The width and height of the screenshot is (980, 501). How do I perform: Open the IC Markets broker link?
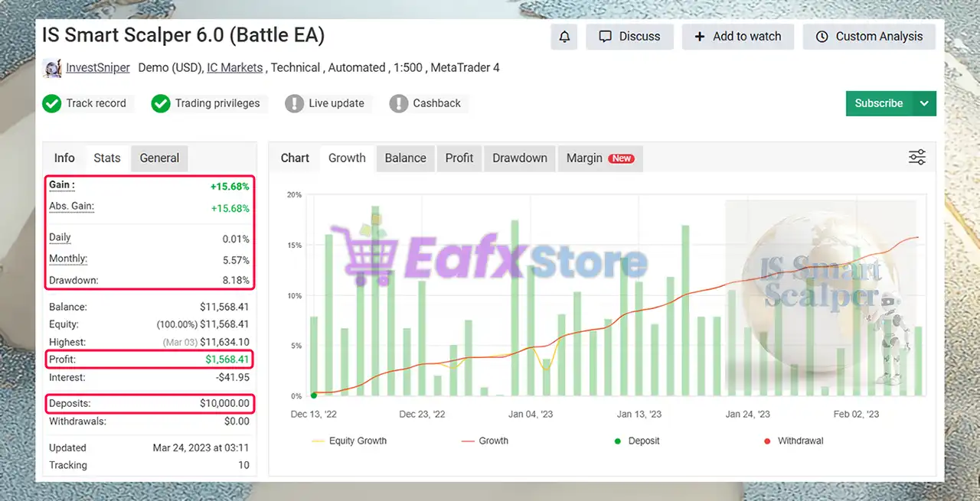coord(235,67)
